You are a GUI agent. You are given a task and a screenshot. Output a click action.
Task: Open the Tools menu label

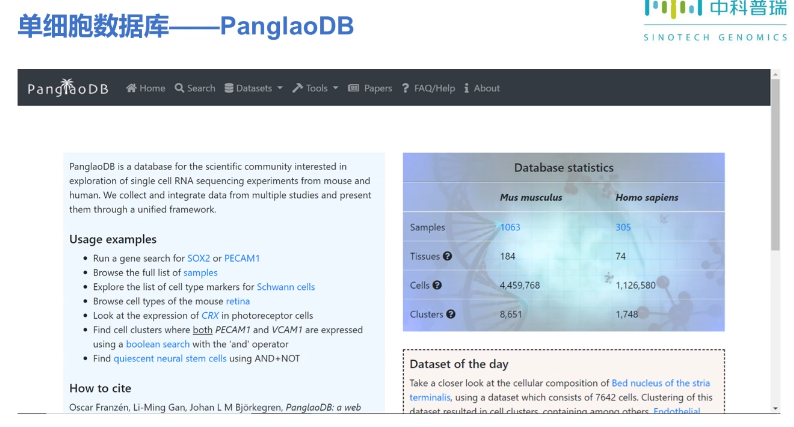316,88
